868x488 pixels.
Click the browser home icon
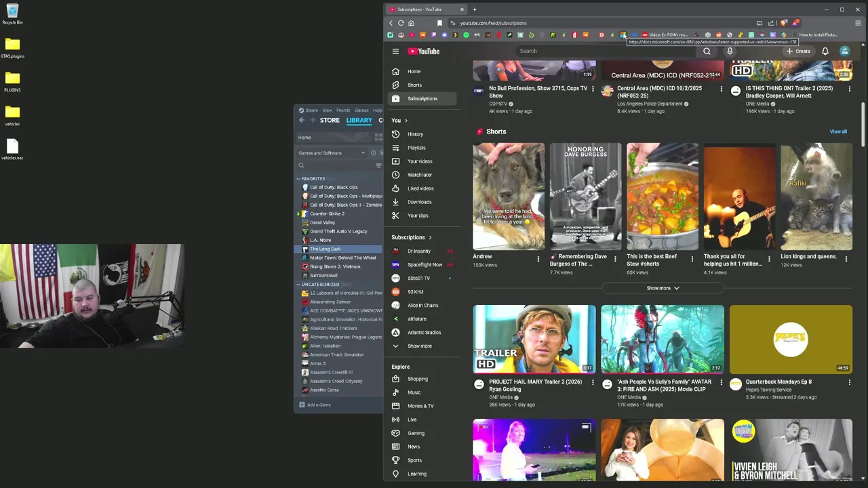411,23
